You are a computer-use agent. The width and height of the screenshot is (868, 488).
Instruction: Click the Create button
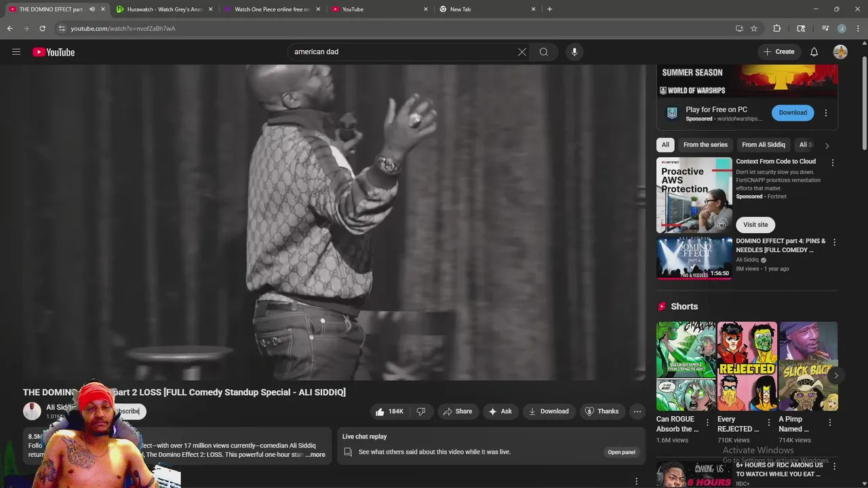[778, 52]
